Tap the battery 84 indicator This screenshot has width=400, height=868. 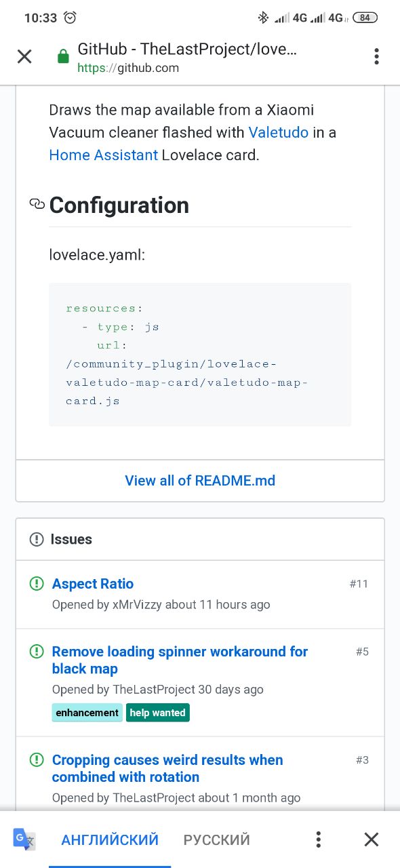(364, 18)
